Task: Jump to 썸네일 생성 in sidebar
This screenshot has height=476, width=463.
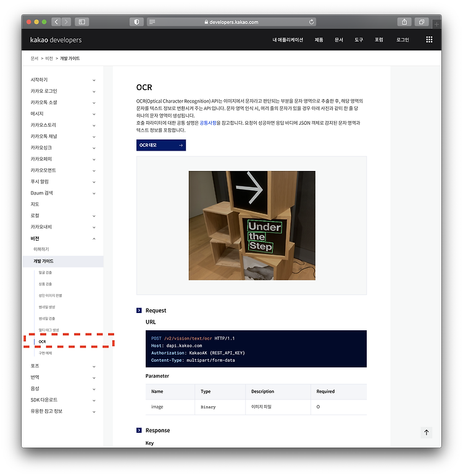Action: click(47, 307)
